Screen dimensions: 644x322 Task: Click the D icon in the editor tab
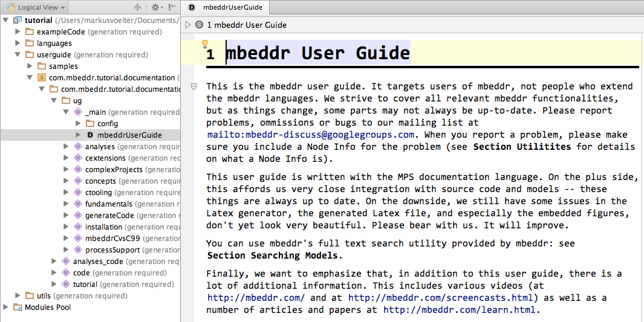coord(190,7)
